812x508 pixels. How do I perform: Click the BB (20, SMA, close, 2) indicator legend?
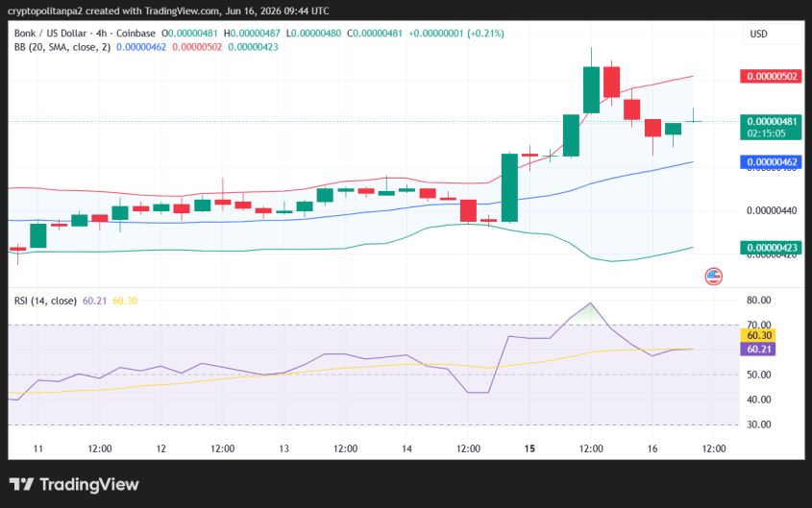[x=62, y=47]
